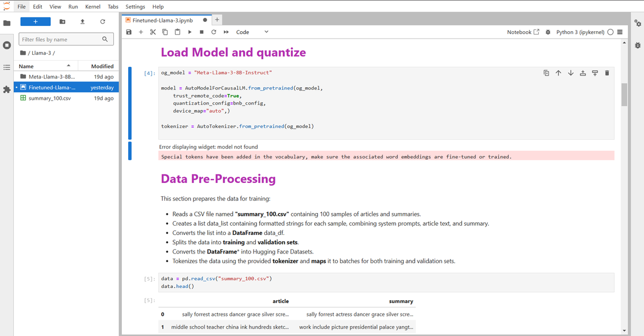Open the File Browser sidebar tab
644x336 pixels.
(6, 23)
